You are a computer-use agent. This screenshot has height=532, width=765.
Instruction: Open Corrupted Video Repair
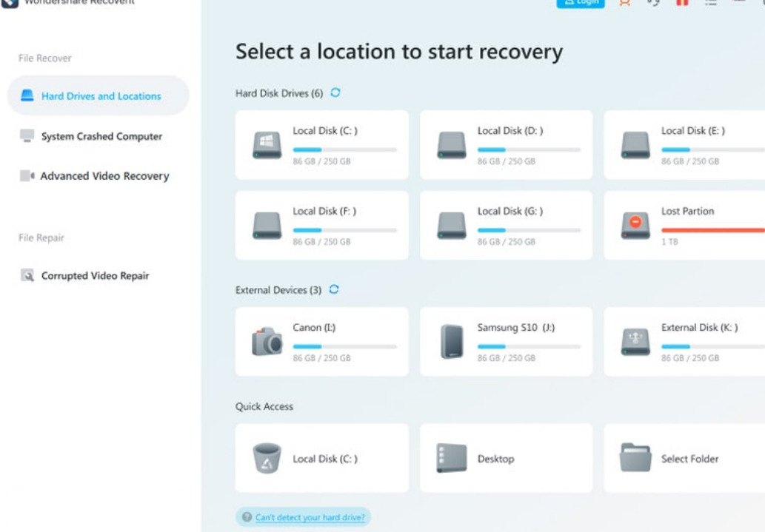point(94,276)
